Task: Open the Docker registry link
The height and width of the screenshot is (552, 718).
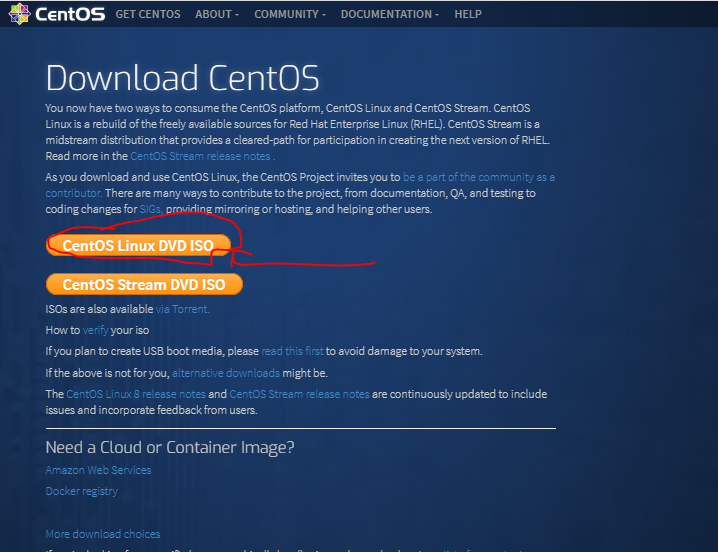Action: click(x=82, y=491)
